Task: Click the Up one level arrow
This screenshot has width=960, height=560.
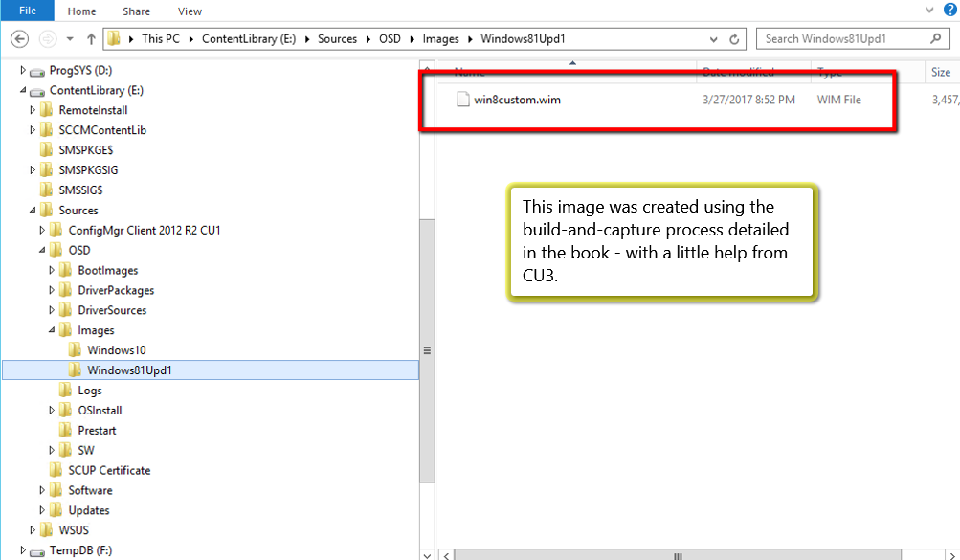Action: [x=91, y=39]
